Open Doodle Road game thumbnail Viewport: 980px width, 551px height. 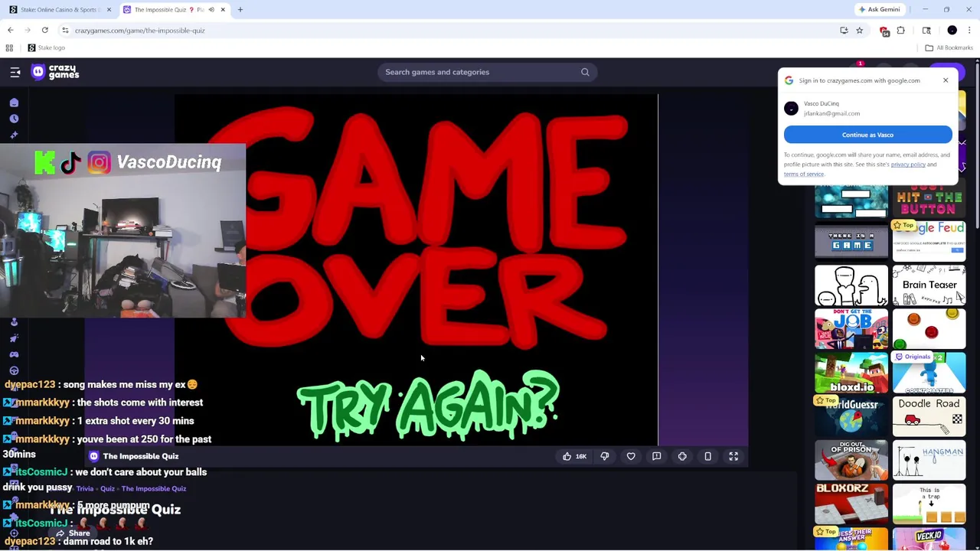point(929,417)
